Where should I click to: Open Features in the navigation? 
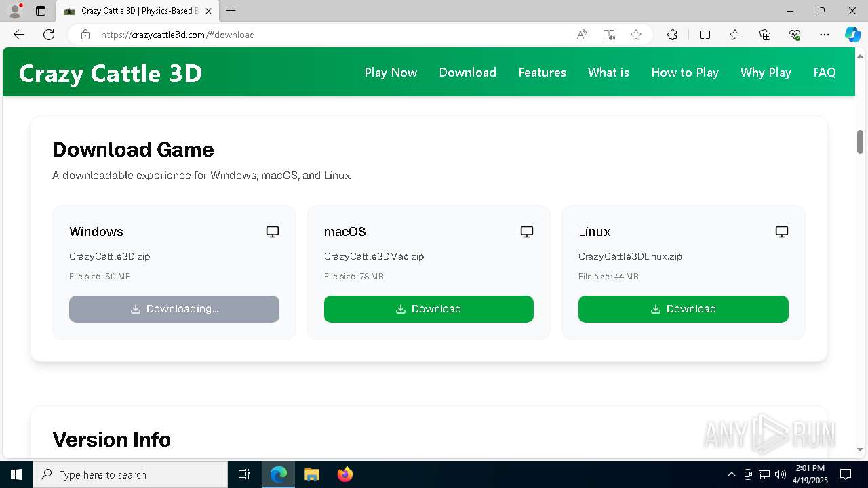pos(542,73)
